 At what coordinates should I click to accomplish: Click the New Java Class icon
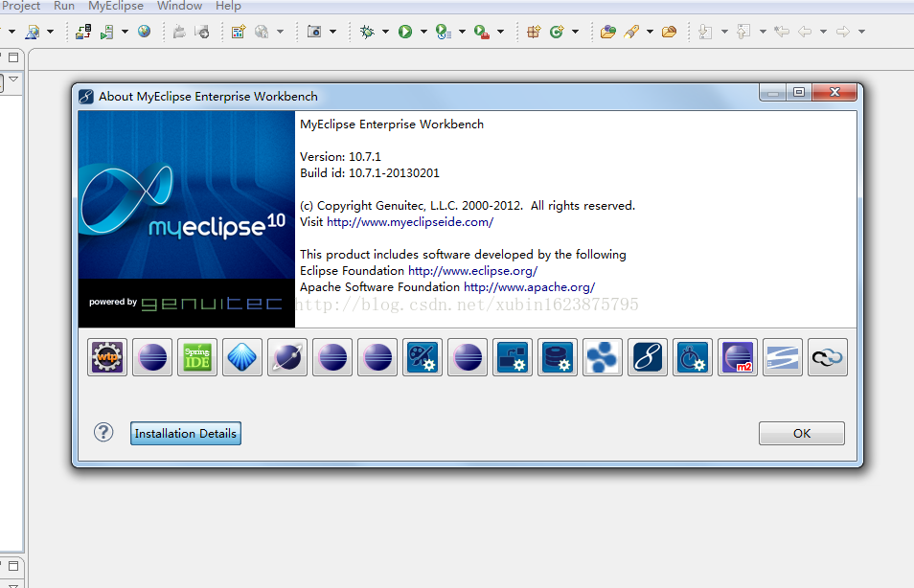[558, 32]
